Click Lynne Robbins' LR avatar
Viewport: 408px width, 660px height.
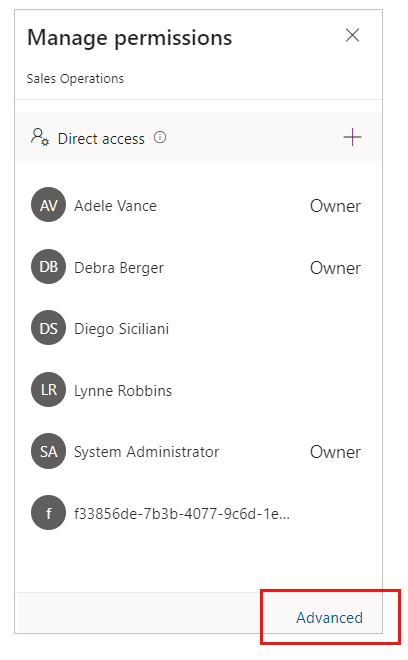click(48, 389)
